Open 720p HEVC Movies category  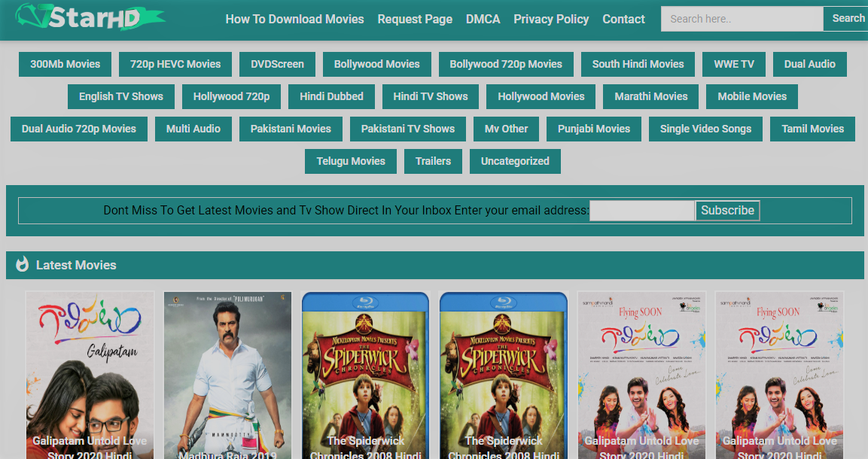[175, 64]
